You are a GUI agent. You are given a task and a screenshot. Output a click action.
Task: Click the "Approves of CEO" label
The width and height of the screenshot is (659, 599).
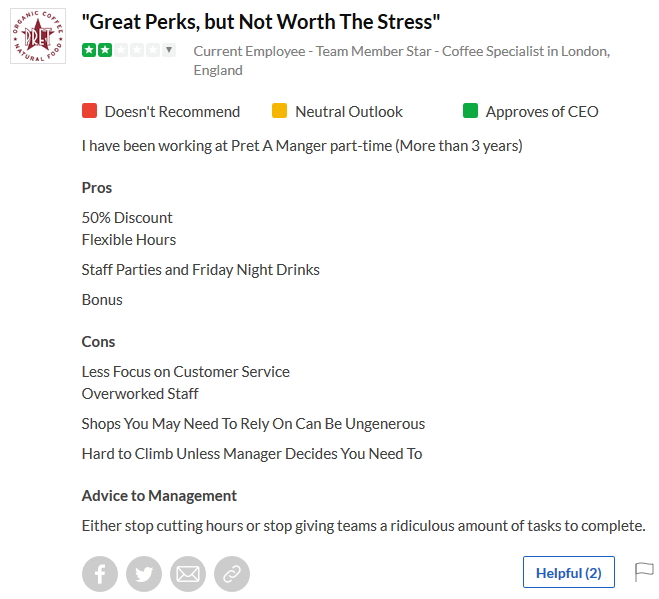tap(542, 112)
